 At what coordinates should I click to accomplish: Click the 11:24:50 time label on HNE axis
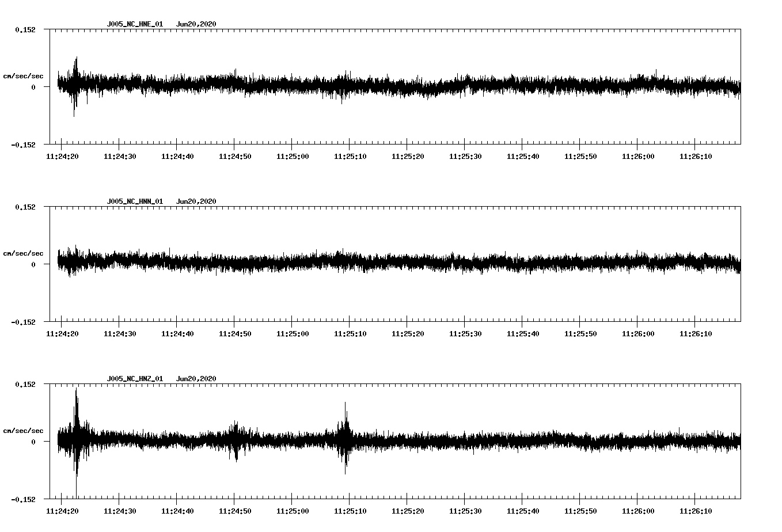[x=235, y=157]
